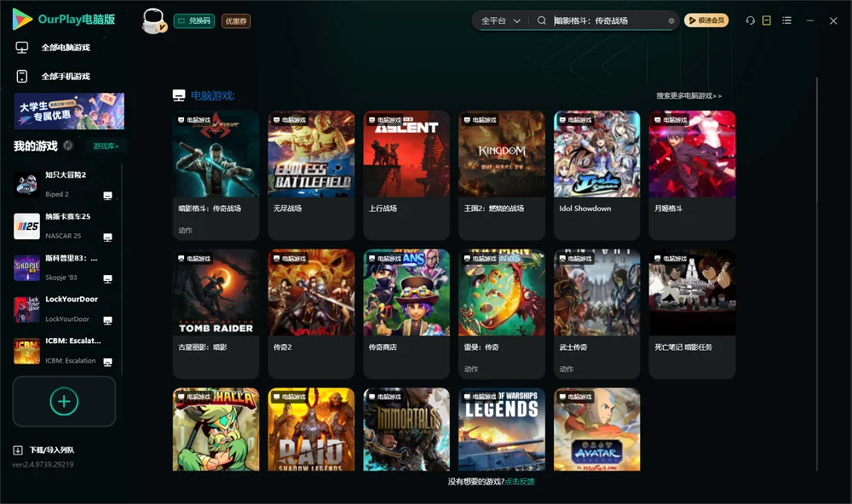
Task: Open Brawlhalla game cover
Action: (216, 429)
